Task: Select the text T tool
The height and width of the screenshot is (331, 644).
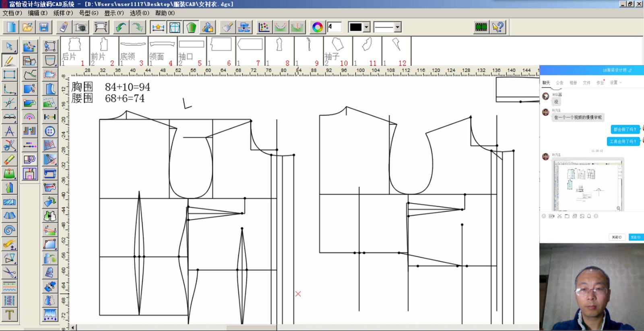Action: [9, 315]
